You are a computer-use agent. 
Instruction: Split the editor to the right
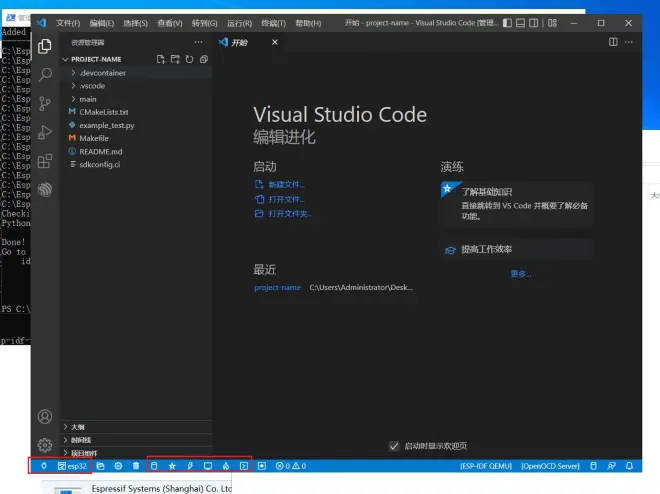tap(613, 42)
